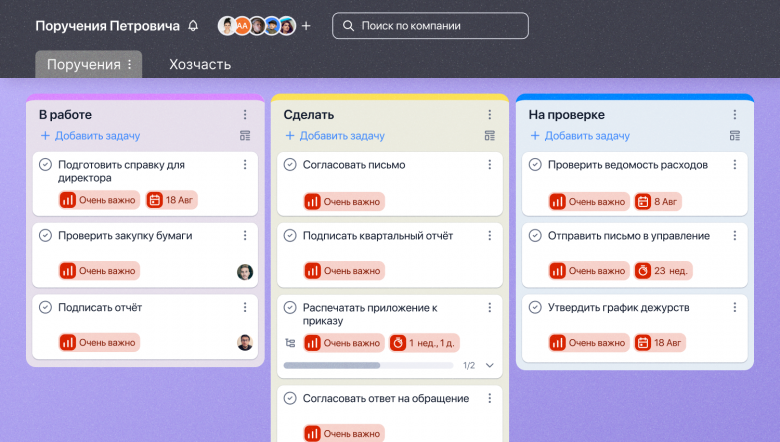Add a task to Сделать column
The image size is (780, 442).
click(335, 136)
